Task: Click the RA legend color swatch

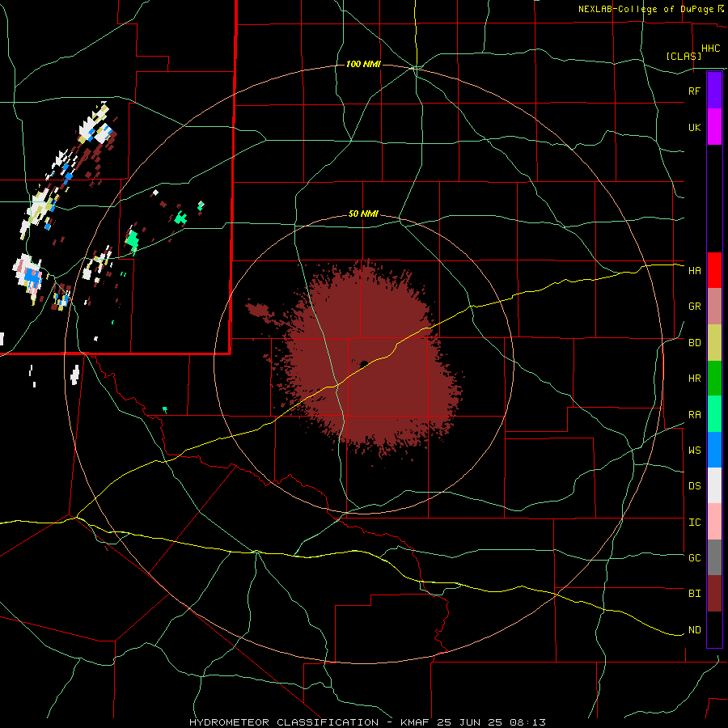Action: click(x=714, y=414)
